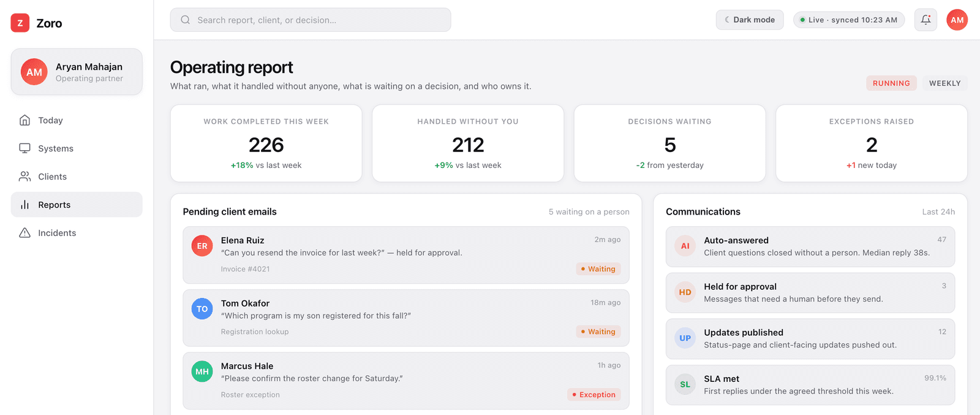This screenshot has height=415, width=980.
Task: Open Marcus Hale's pending email
Action: [406, 381]
